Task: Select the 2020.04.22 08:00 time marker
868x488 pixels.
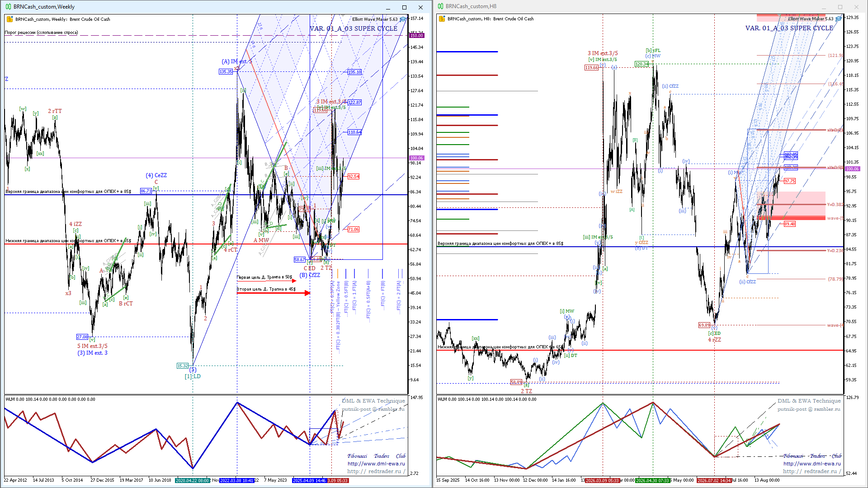Action: 193,480
